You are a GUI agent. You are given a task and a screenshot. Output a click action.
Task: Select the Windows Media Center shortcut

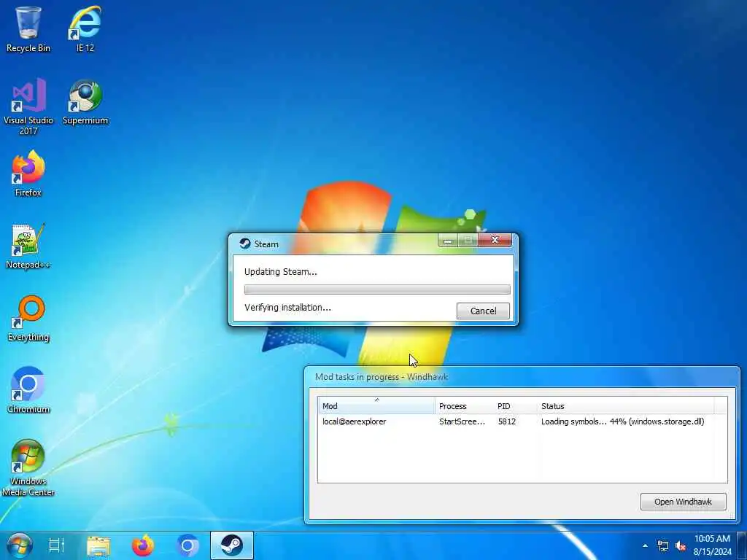[x=28, y=467]
